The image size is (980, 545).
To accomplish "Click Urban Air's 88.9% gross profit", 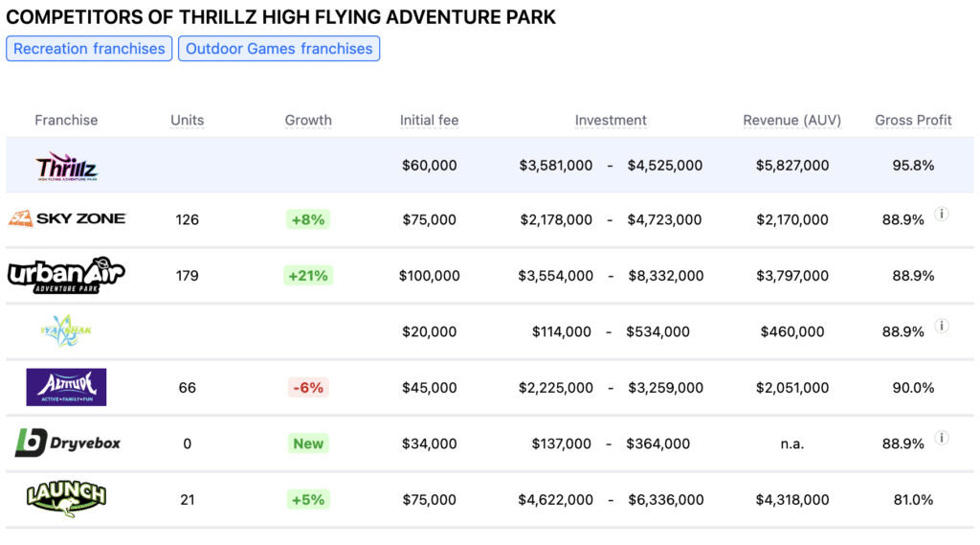I will tap(913, 275).
